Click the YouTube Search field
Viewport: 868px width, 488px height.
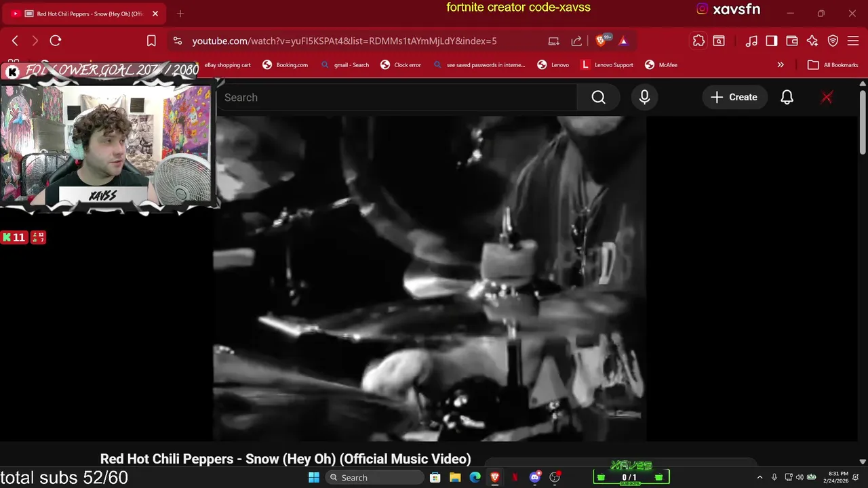[397, 98]
